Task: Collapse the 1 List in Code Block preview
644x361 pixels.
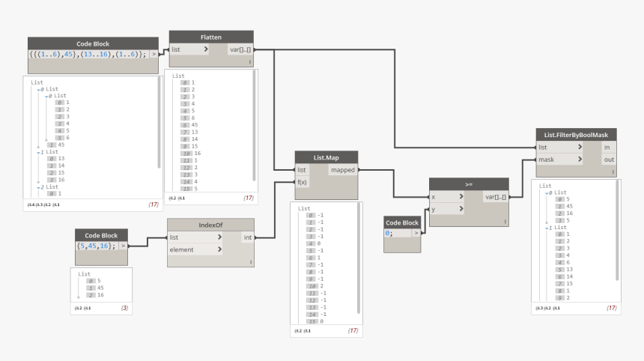Action: [40, 151]
